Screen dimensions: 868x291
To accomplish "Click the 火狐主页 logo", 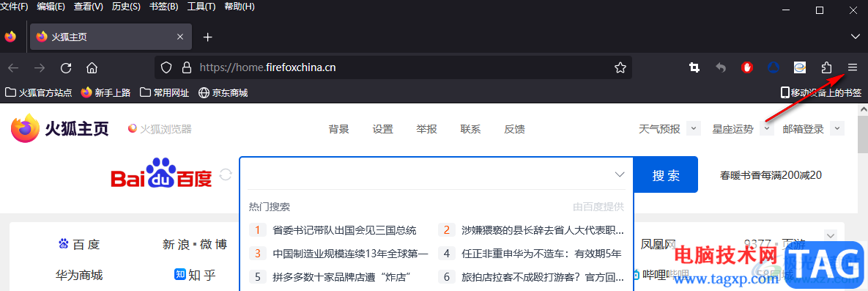I will tap(60, 129).
